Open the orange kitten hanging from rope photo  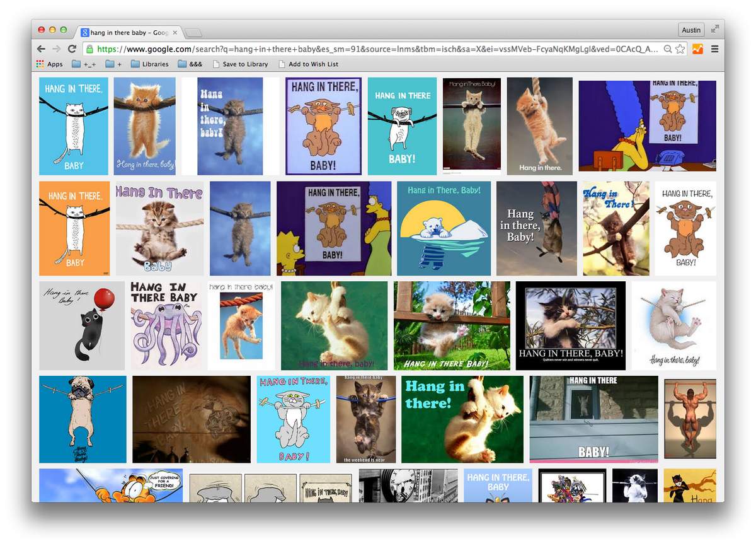click(540, 126)
